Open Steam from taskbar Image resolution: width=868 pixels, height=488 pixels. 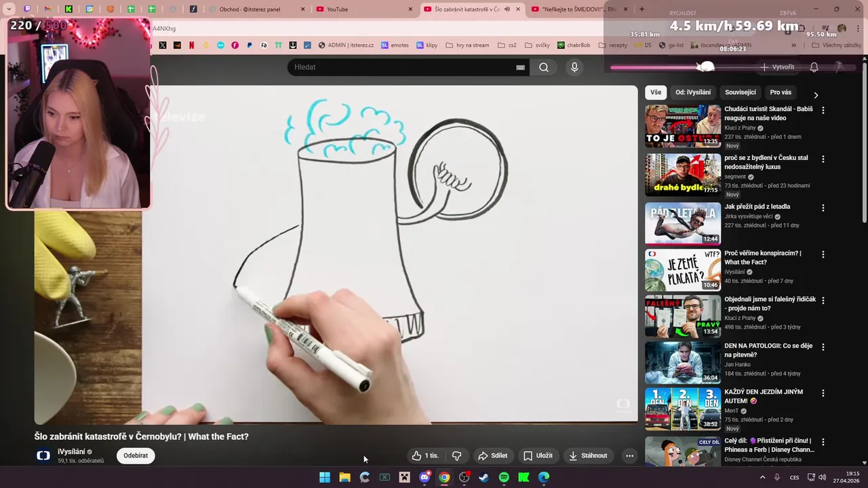pos(484,477)
